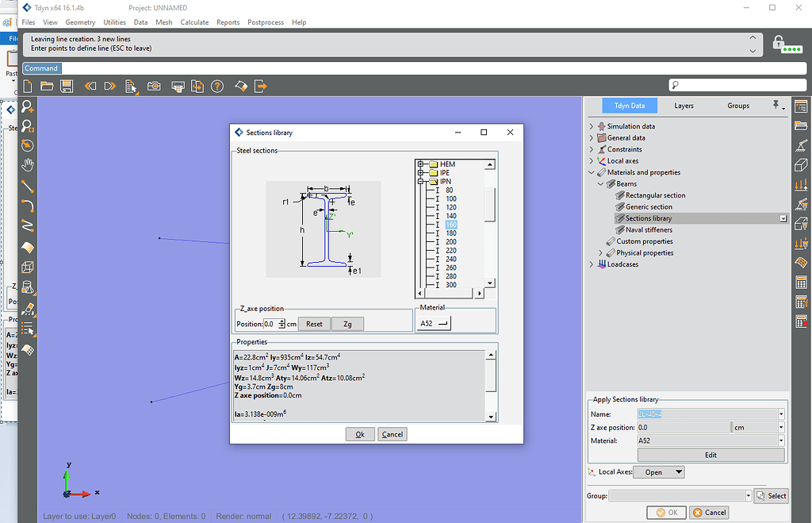Screen dimensions: 812x523
Task: Click Ok in Sections library dialog
Action: click(360, 434)
